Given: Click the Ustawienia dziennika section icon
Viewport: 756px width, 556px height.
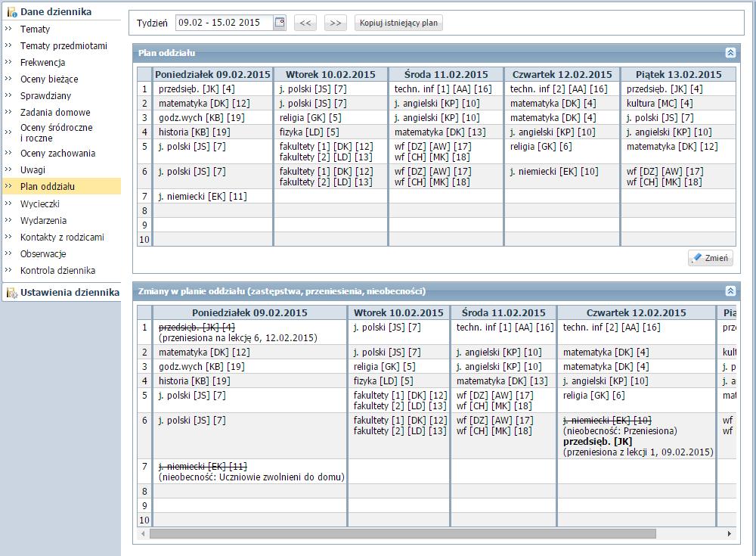Looking at the screenshot, I should click(11, 293).
